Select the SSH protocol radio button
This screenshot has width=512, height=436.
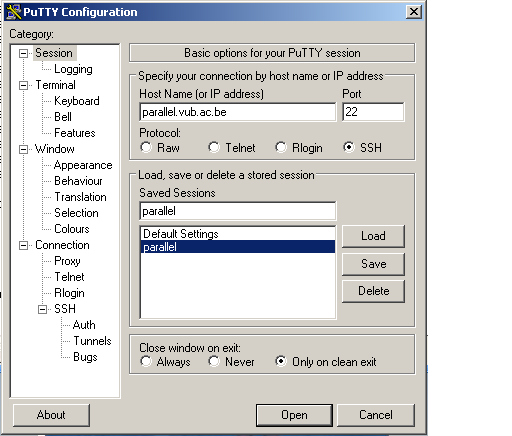click(x=349, y=147)
